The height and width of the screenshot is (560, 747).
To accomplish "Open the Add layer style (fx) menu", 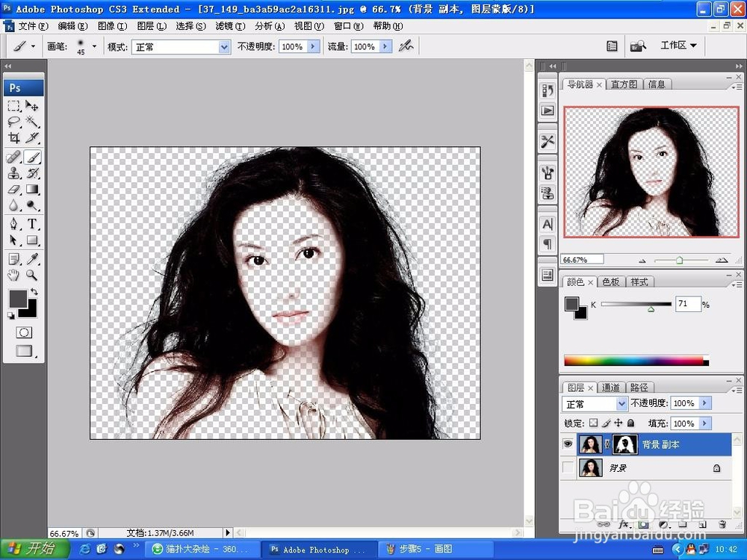I will [623, 524].
